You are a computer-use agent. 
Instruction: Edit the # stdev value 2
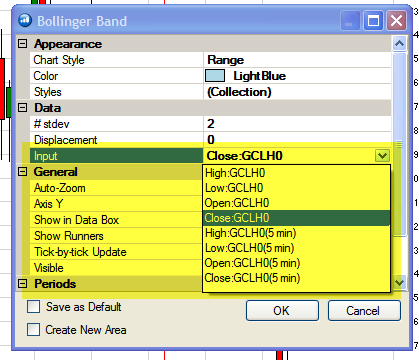297,124
